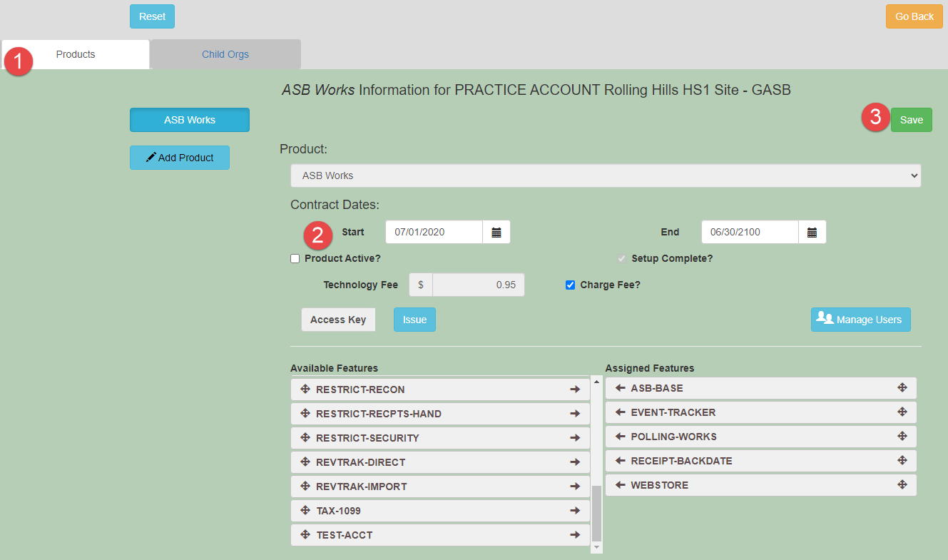948x560 pixels.
Task: Click the Start date input field
Action: [x=434, y=232]
